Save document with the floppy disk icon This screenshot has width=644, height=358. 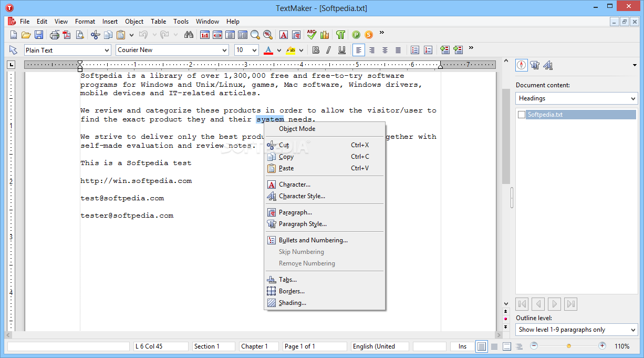click(39, 35)
